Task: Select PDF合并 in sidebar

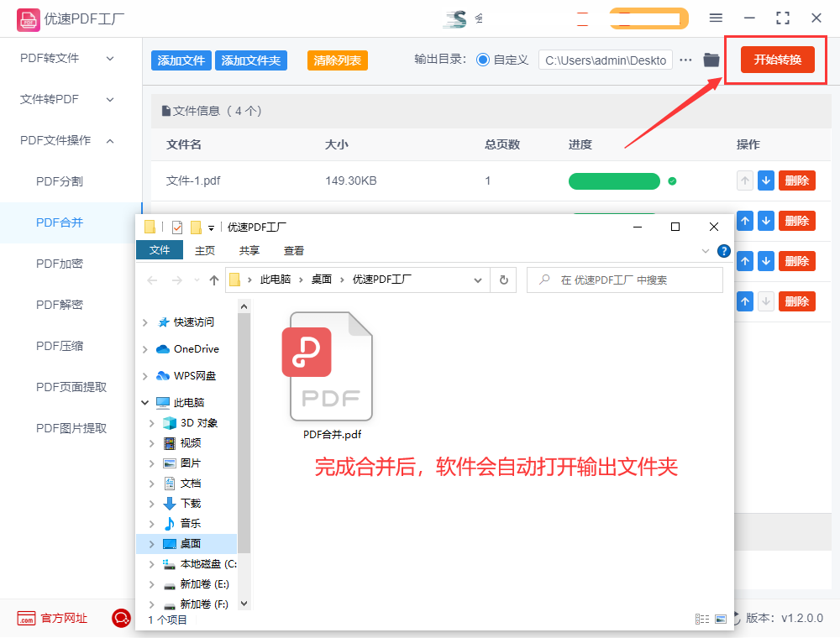Action: [x=60, y=222]
